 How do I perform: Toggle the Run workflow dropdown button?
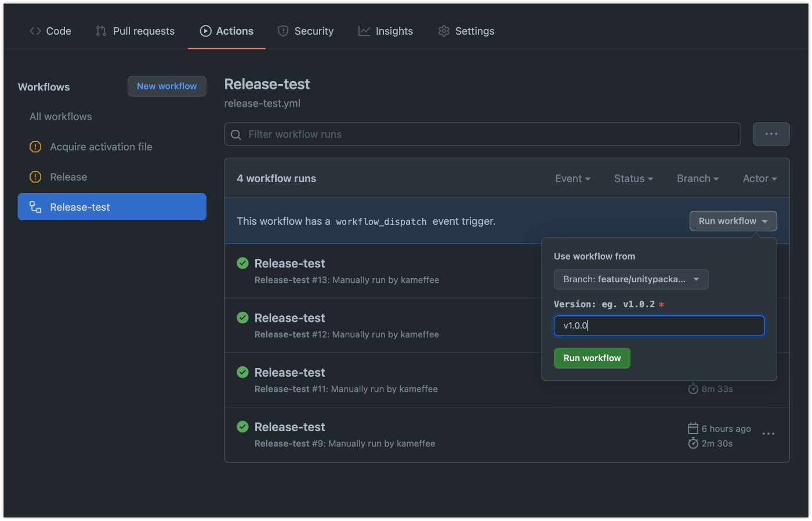[733, 221]
